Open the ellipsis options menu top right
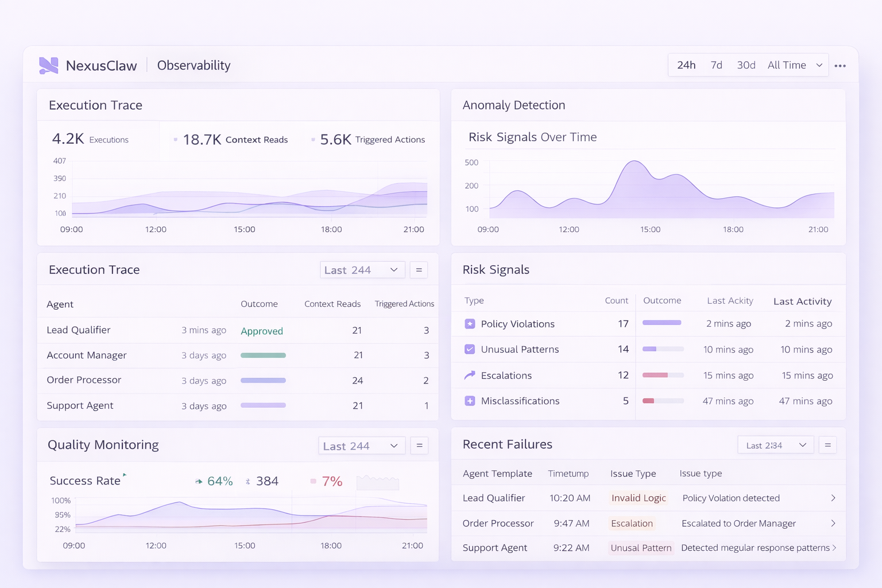The height and width of the screenshot is (588, 882). coord(840,65)
